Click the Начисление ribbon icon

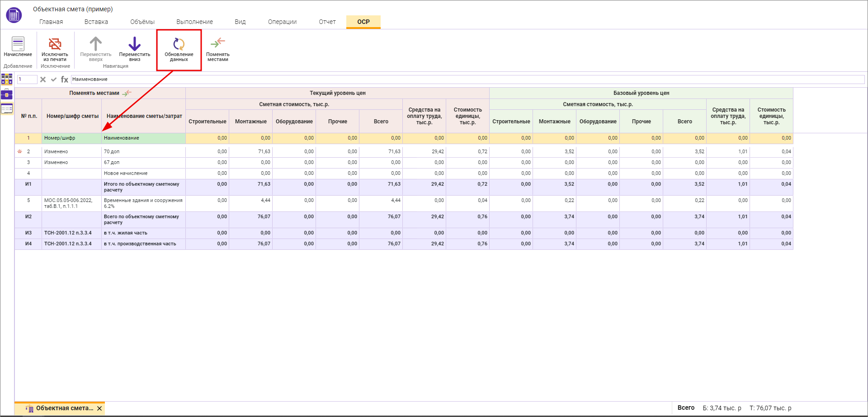18,44
